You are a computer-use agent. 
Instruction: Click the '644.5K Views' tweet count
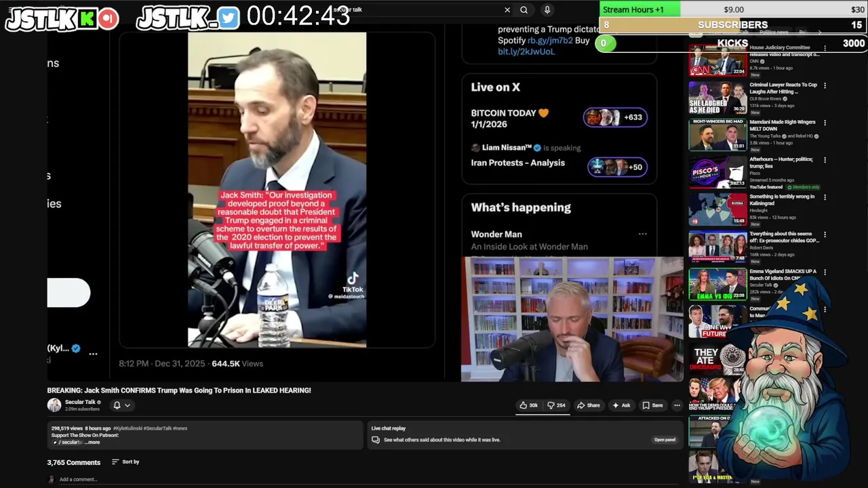[x=237, y=363]
